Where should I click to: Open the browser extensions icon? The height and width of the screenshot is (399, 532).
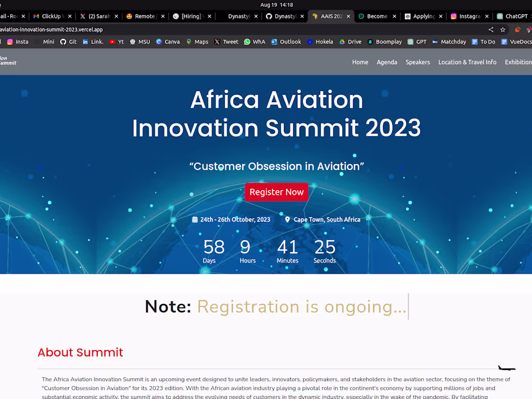click(517, 29)
